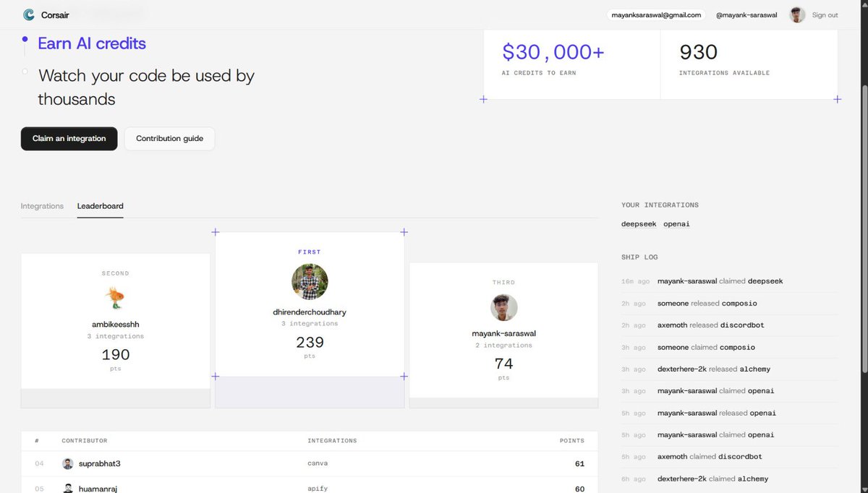This screenshot has width=868, height=493.
Task: Click dhirenderchoudhary's first-place avatar
Action: 310,282
